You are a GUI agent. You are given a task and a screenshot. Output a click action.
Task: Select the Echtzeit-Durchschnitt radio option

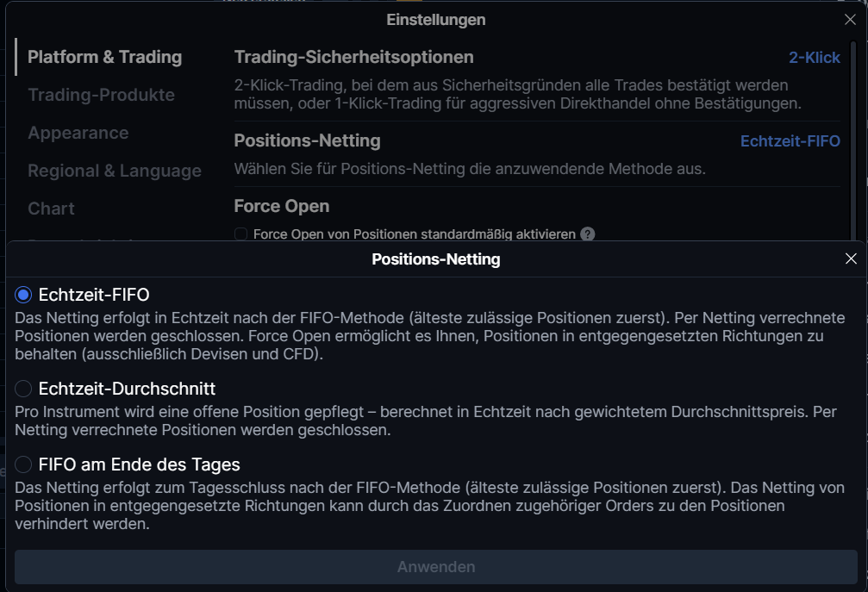[23, 389]
